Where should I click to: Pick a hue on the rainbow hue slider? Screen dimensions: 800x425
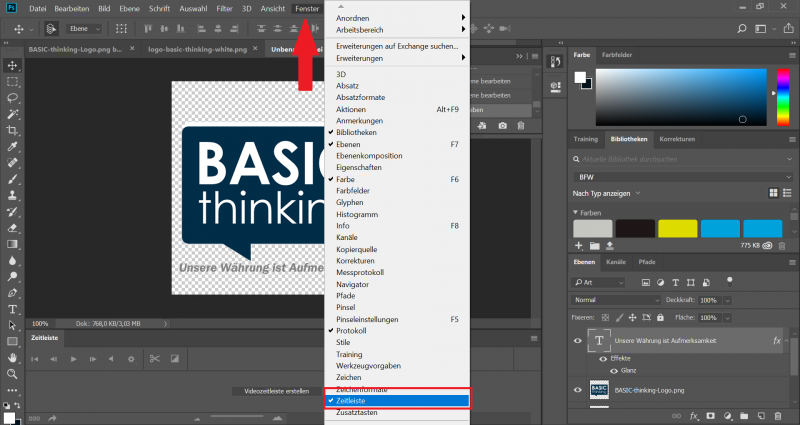(783, 97)
